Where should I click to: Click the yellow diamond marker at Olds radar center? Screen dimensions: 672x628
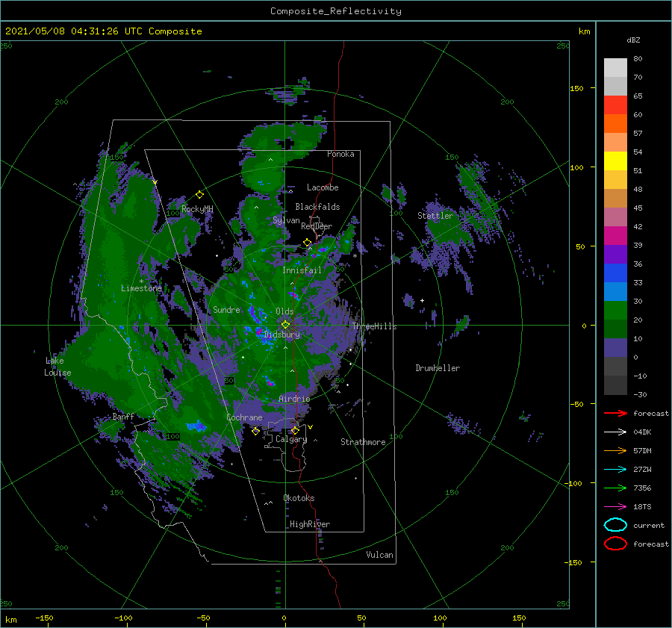point(285,325)
